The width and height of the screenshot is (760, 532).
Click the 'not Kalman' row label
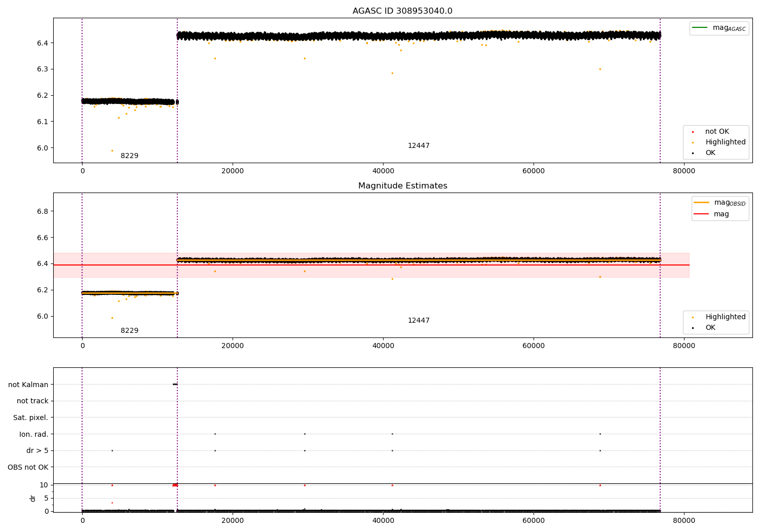(x=28, y=385)
